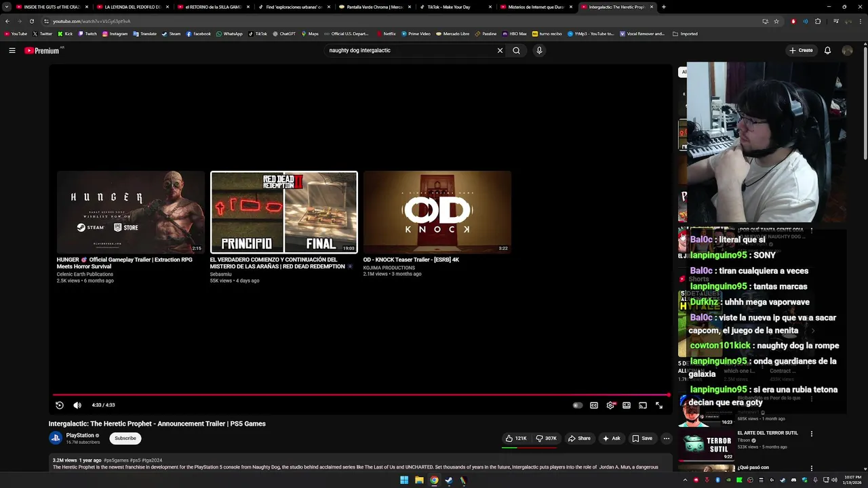Like the video (121K)
The image size is (868, 488).
(516, 439)
